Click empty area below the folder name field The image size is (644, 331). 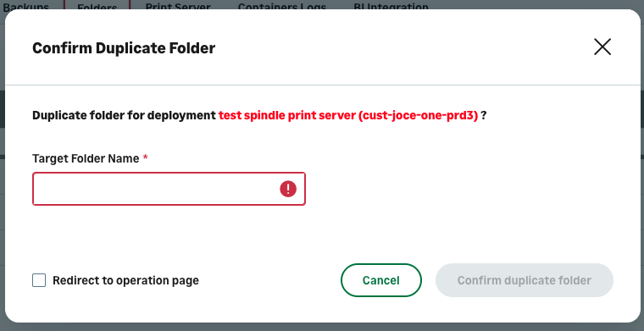point(169,232)
